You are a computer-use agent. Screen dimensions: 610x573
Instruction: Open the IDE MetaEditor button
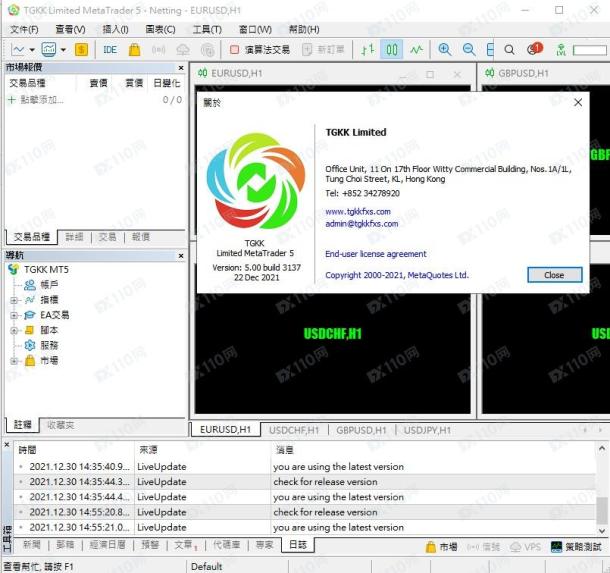110,50
